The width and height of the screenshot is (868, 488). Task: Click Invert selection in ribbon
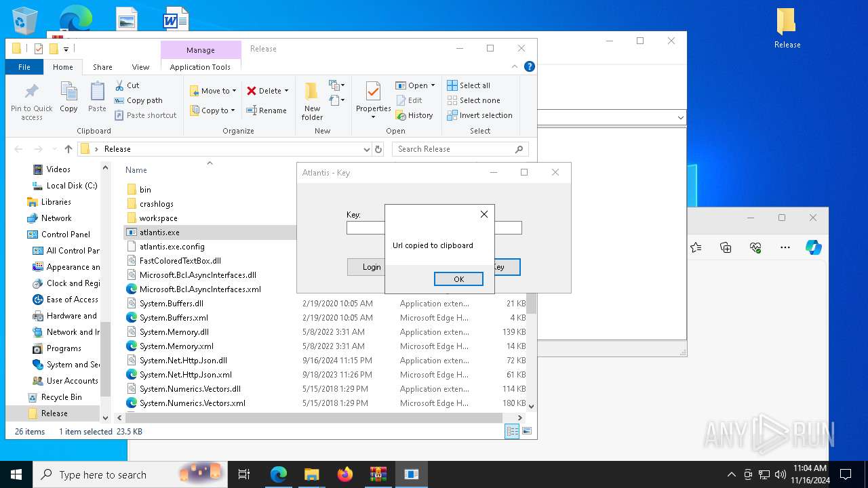(479, 115)
